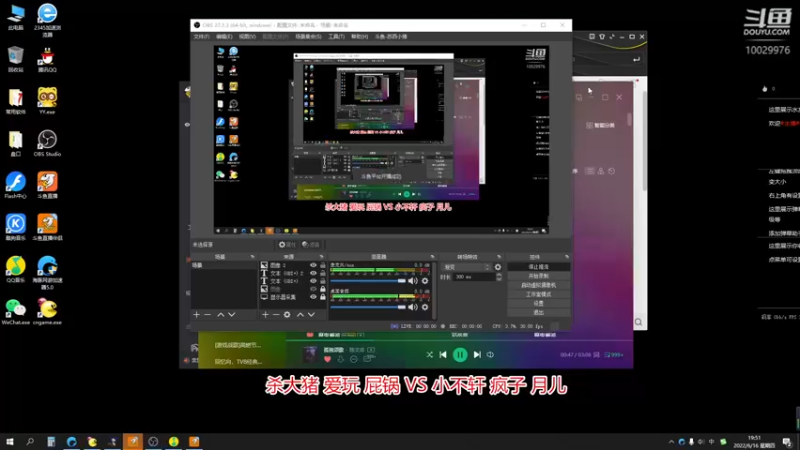Image resolution: width=800 pixels, height=450 pixels.
Task: Open the QQ Music desktop icon
Action: click(x=15, y=269)
